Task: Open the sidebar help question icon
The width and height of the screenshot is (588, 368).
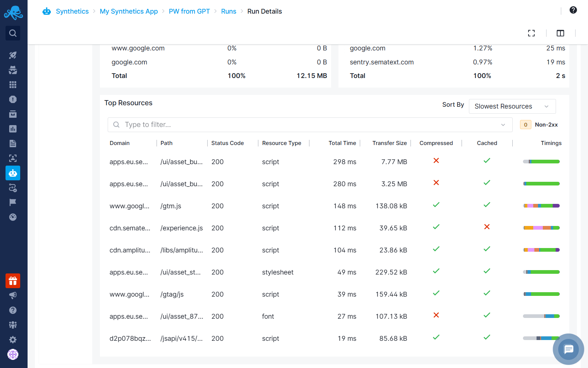Action: tap(13, 310)
